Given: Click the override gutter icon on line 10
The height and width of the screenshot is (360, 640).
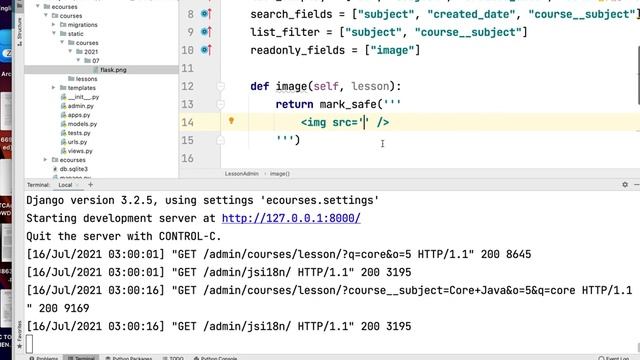Looking at the screenshot, I should click(206, 50).
